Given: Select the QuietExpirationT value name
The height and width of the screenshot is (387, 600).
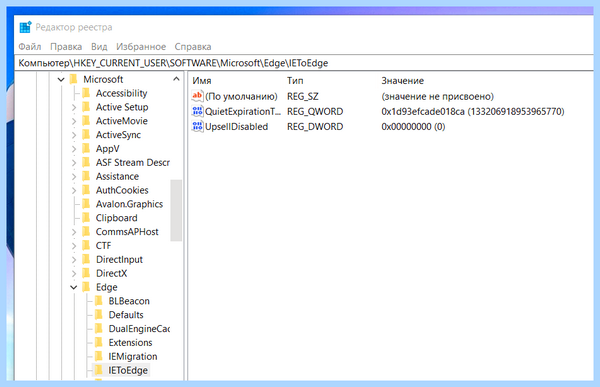Looking at the screenshot, I should tap(243, 112).
